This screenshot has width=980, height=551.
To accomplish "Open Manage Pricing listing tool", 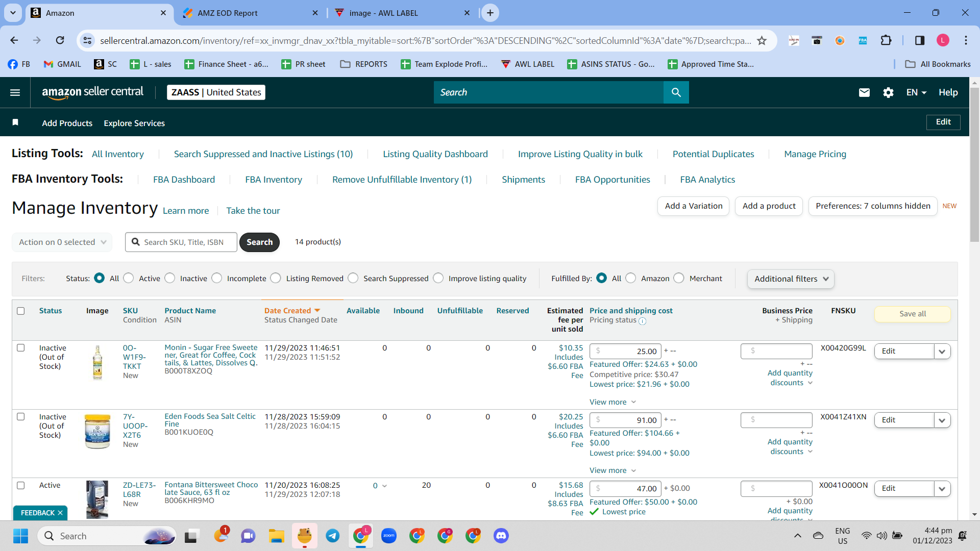I will click(815, 154).
